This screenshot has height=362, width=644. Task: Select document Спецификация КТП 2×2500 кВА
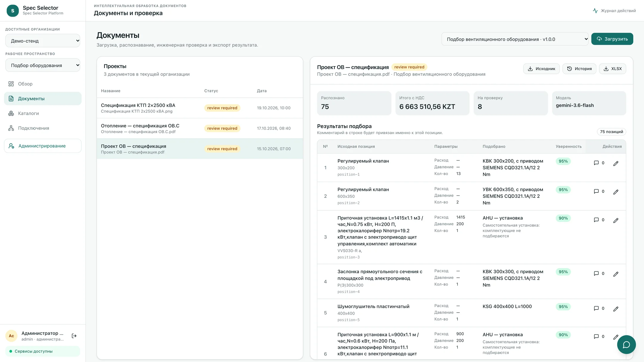(200, 108)
